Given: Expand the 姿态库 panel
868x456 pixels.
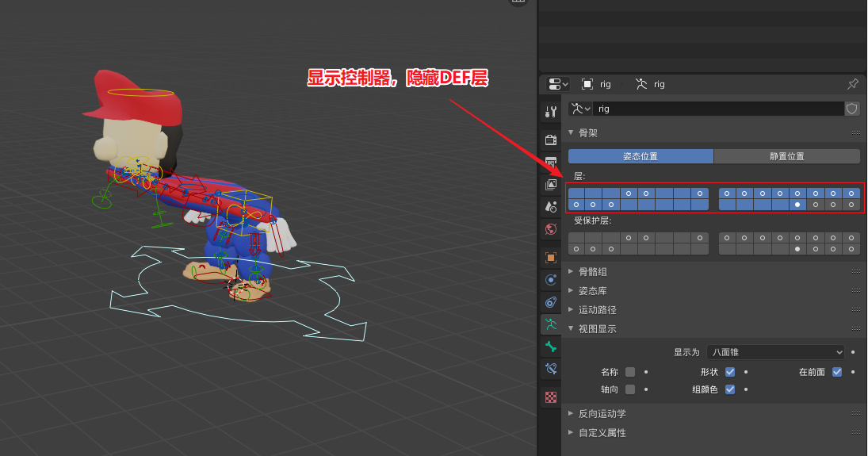Looking at the screenshot, I should pyautogui.click(x=571, y=290).
